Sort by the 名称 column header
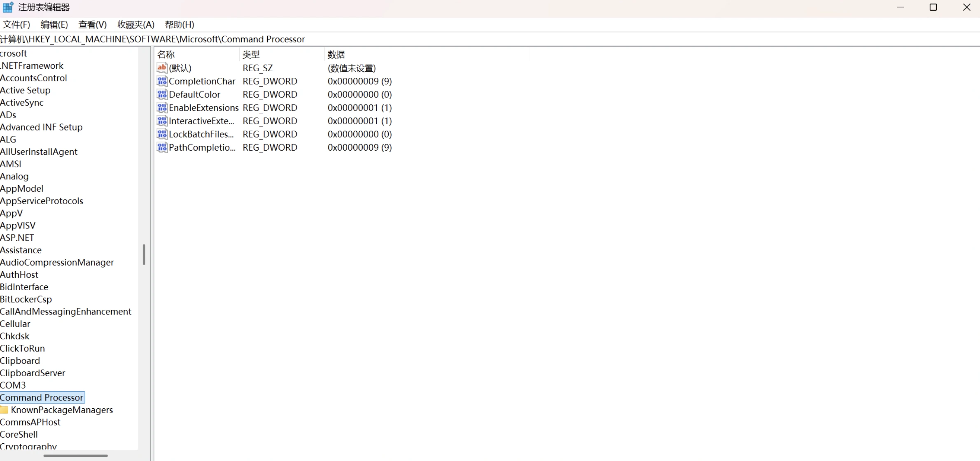Screen dimensions: 980x461 [x=197, y=54]
